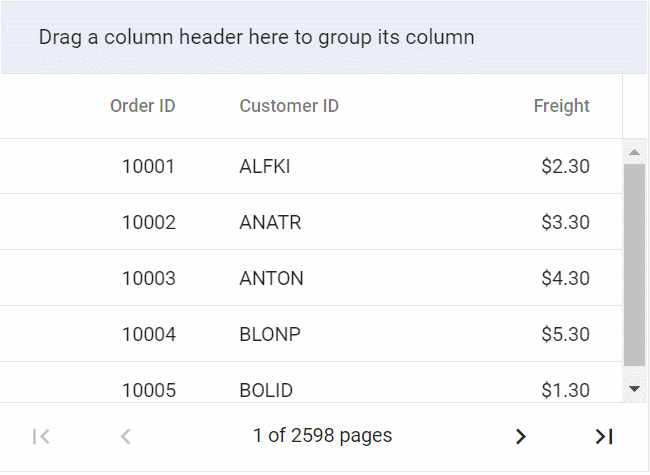
Task: Sort by Freight column header
Action: click(561, 106)
